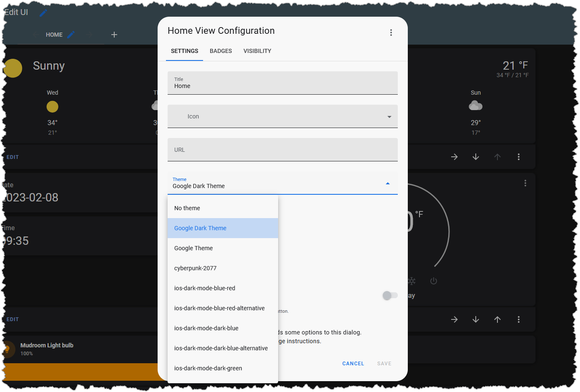Add a new view with the plus icon
The height and width of the screenshot is (392, 580).
(x=114, y=35)
